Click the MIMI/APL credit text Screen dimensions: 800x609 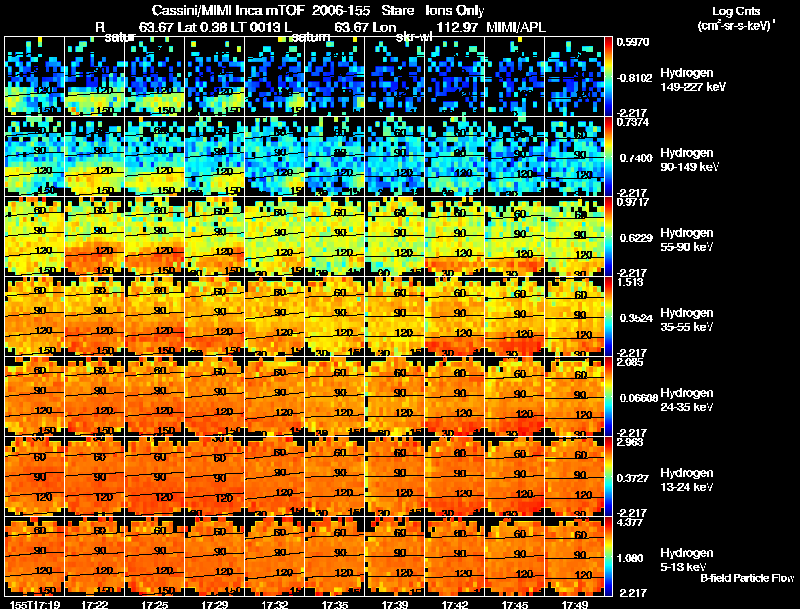coord(516,27)
